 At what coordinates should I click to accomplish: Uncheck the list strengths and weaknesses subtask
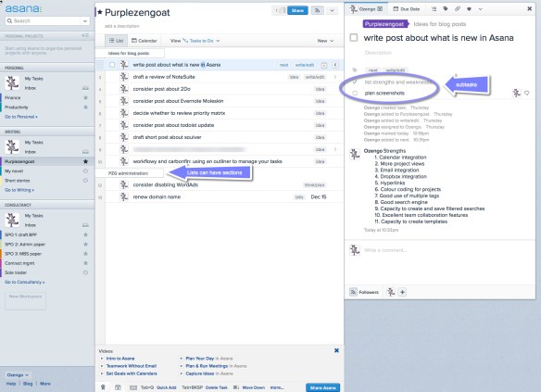pos(355,82)
